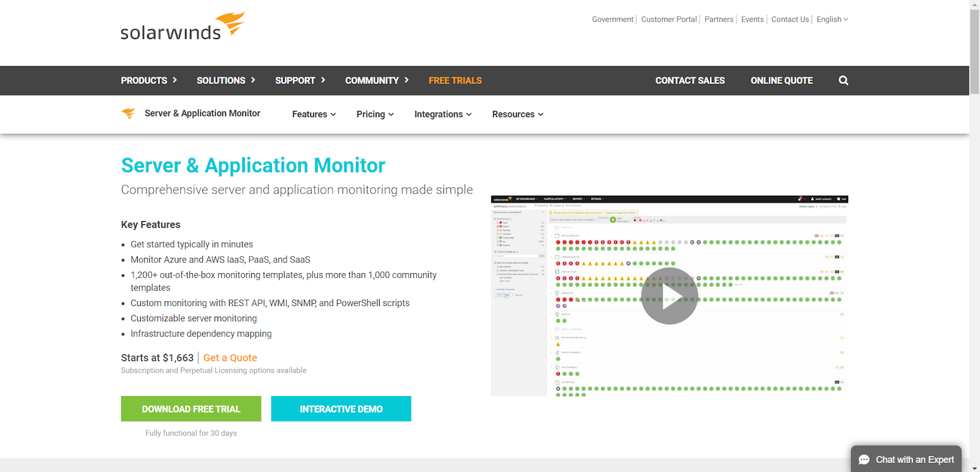Play the product demo video

(669, 296)
